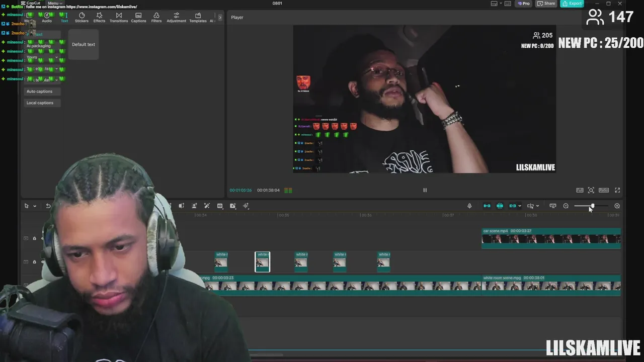644x362 pixels.
Task: Open the player zoom-to-fit icon
Action: (x=591, y=190)
